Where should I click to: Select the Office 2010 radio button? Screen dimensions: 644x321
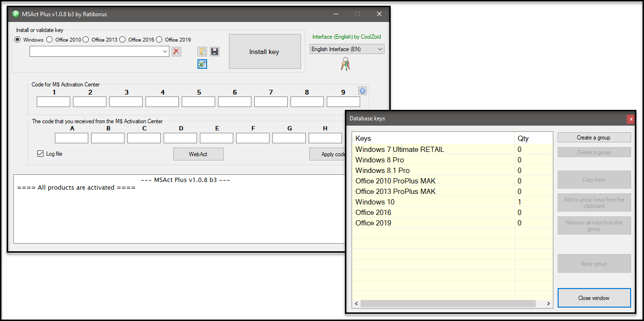pos(50,40)
